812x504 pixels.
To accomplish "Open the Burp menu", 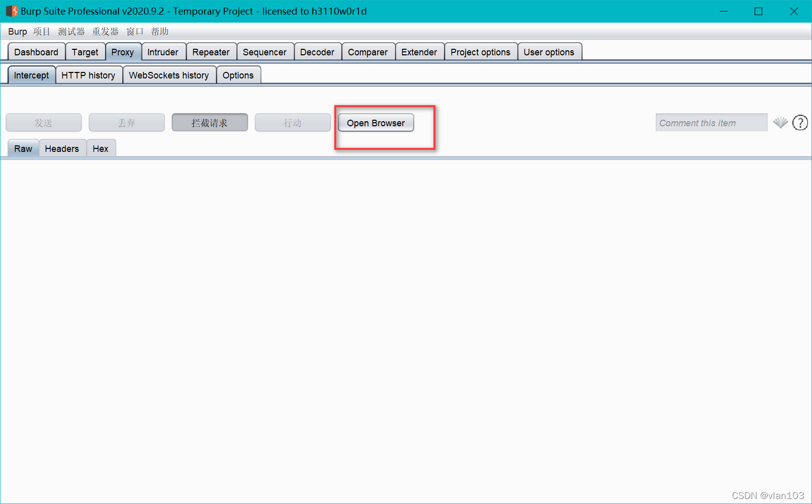I will [18, 31].
